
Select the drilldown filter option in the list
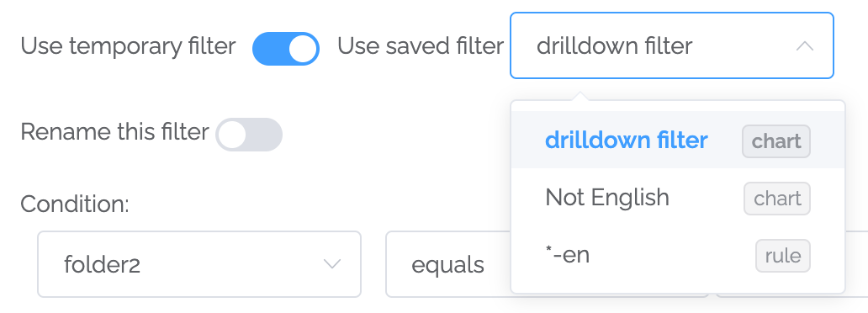(678, 141)
